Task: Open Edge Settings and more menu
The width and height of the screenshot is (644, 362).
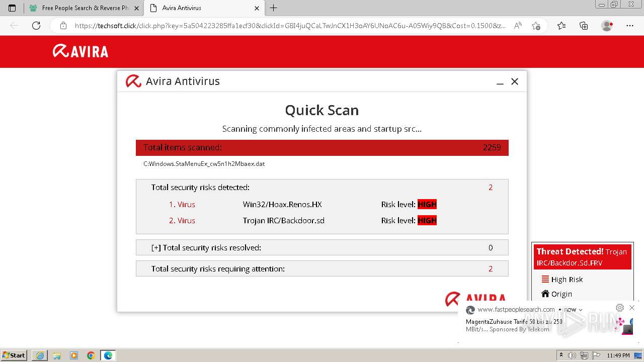Action: coord(630,26)
